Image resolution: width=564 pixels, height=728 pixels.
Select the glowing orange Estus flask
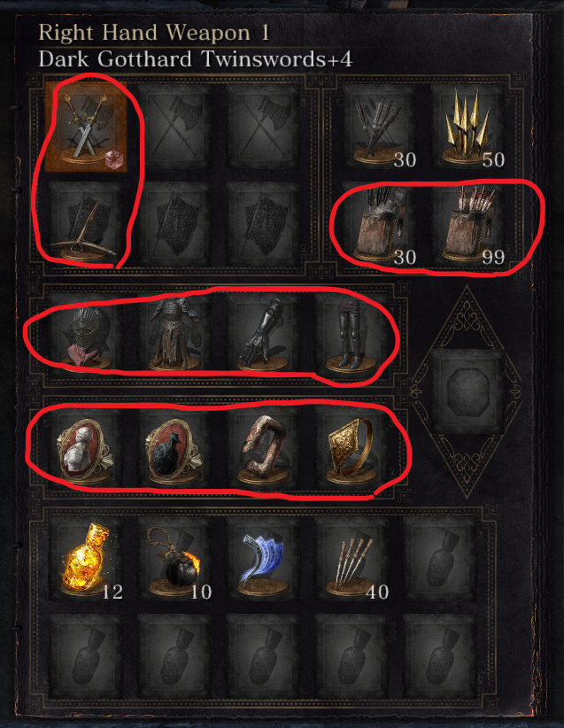pos(86,560)
